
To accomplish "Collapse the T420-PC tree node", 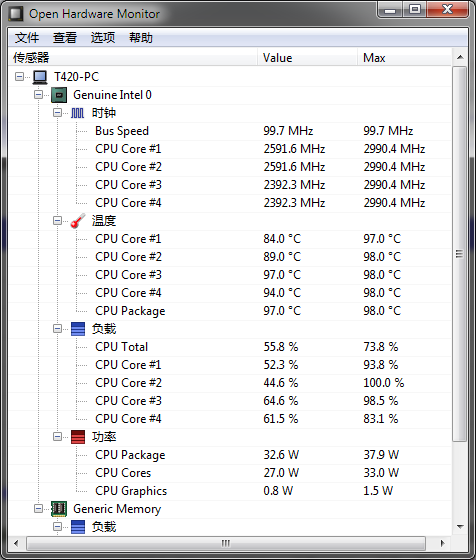I will pyautogui.click(x=20, y=76).
